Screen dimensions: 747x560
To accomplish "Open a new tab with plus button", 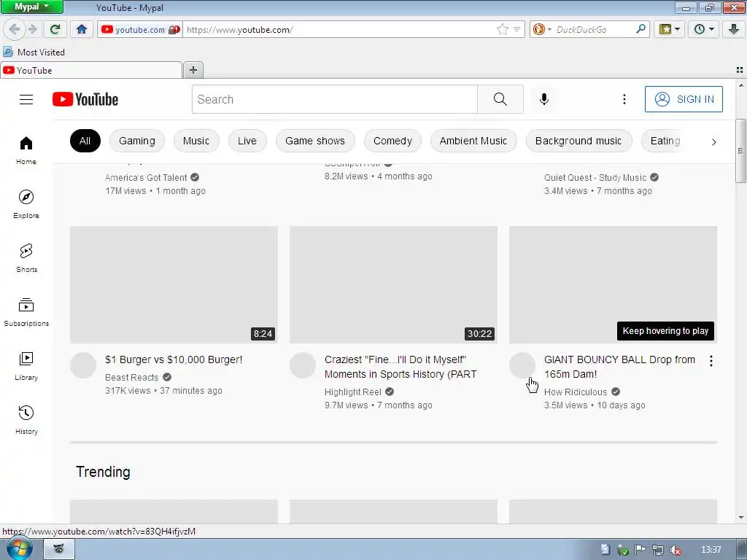I will click(193, 70).
